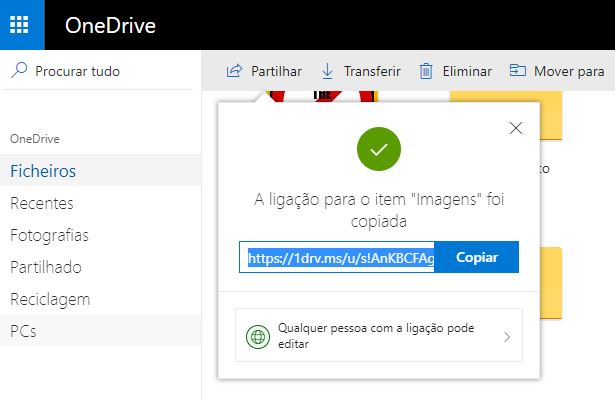Select the Transferir toolbar label
The width and height of the screenshot is (615, 399).
pyautogui.click(x=372, y=71)
